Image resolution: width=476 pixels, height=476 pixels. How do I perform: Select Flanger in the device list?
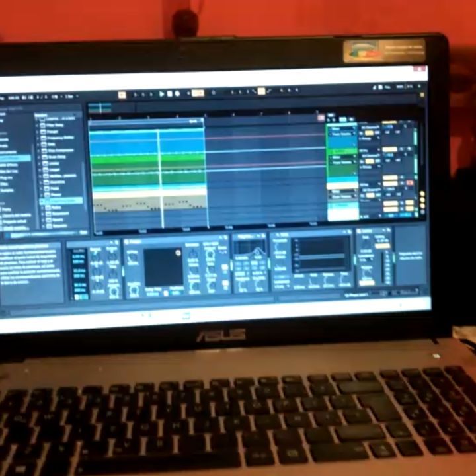[x=53, y=132]
